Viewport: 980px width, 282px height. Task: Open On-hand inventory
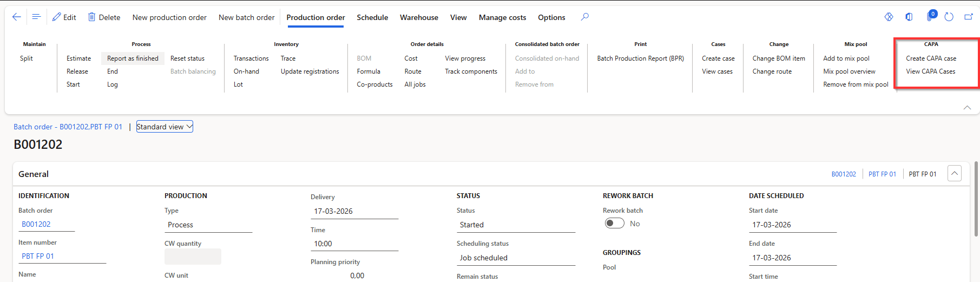[x=246, y=71]
